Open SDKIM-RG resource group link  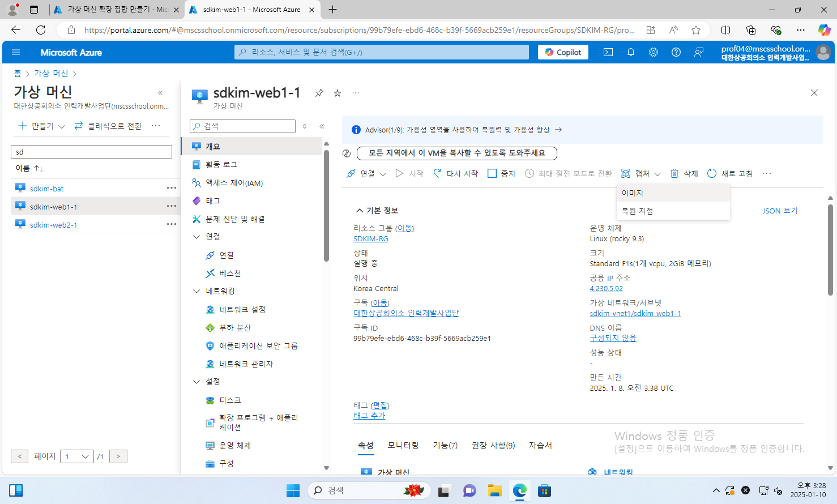point(371,238)
